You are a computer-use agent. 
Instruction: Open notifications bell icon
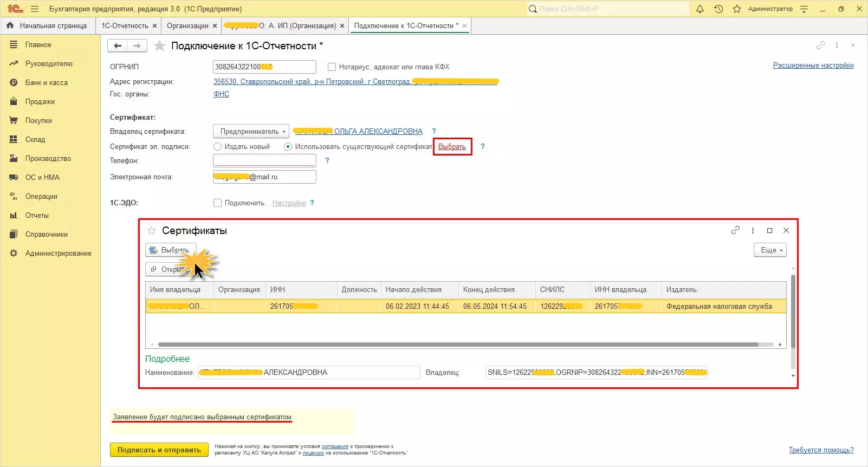(700, 9)
